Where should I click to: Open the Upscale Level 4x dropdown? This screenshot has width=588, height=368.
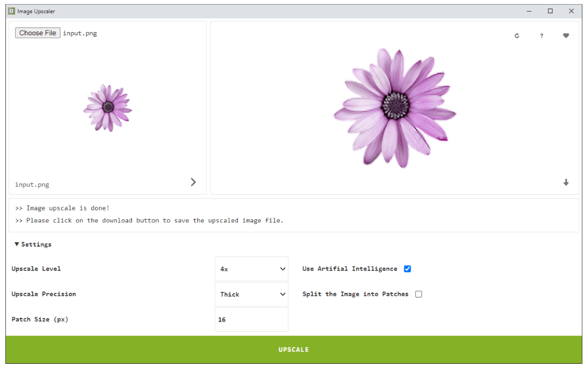(251, 269)
